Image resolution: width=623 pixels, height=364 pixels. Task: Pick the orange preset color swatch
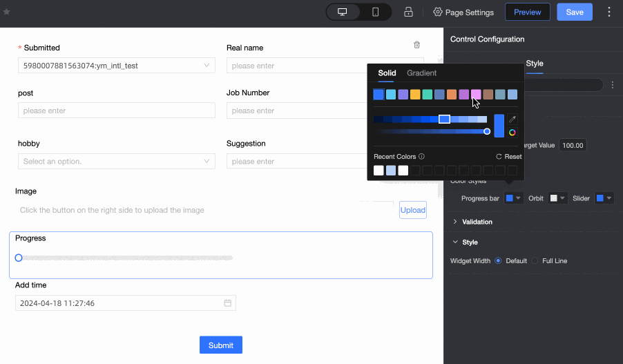coord(451,95)
